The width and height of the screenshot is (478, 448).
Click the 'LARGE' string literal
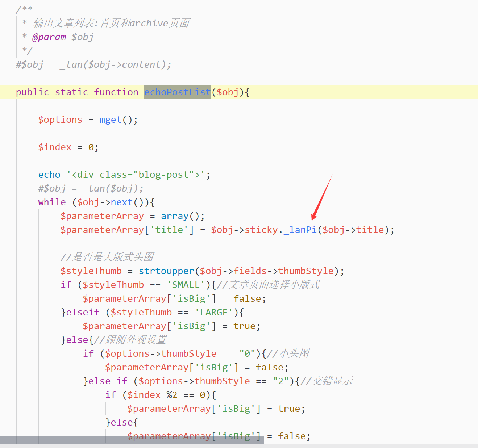[x=214, y=312]
